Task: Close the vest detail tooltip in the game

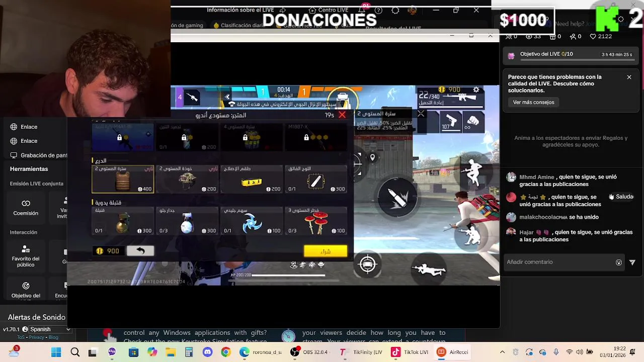Action: [421, 114]
